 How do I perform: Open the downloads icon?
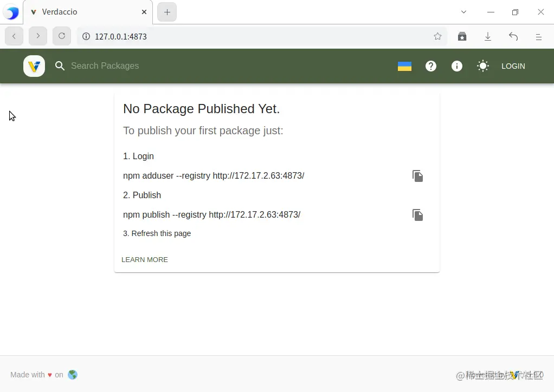click(x=487, y=36)
